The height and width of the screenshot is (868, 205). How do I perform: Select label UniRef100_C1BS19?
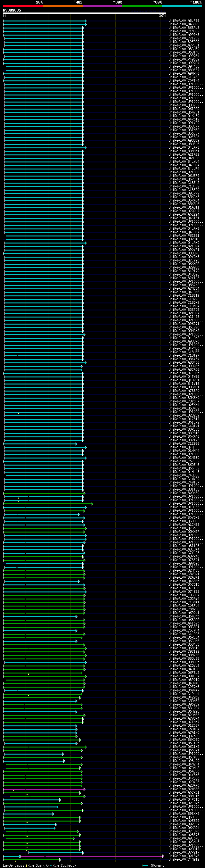184,295
